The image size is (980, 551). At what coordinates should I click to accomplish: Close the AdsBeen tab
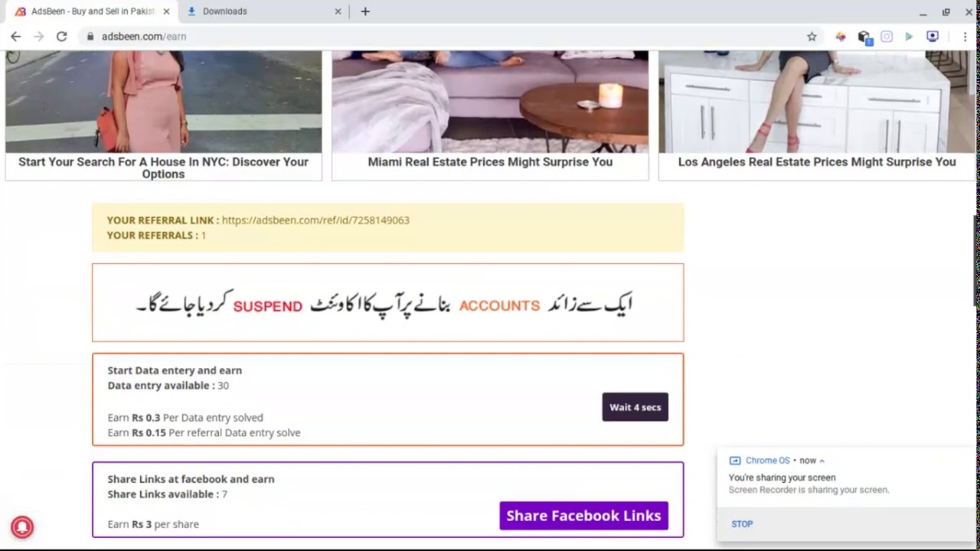pyautogui.click(x=166, y=11)
